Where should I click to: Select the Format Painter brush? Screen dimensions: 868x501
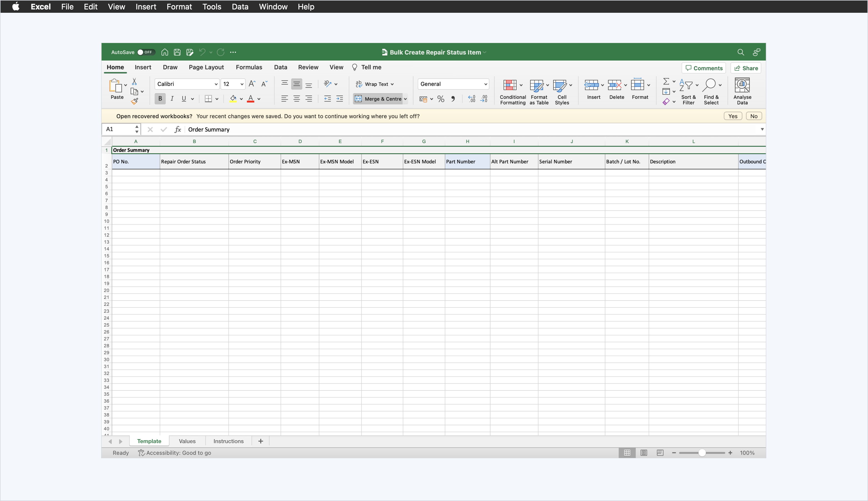click(x=134, y=101)
